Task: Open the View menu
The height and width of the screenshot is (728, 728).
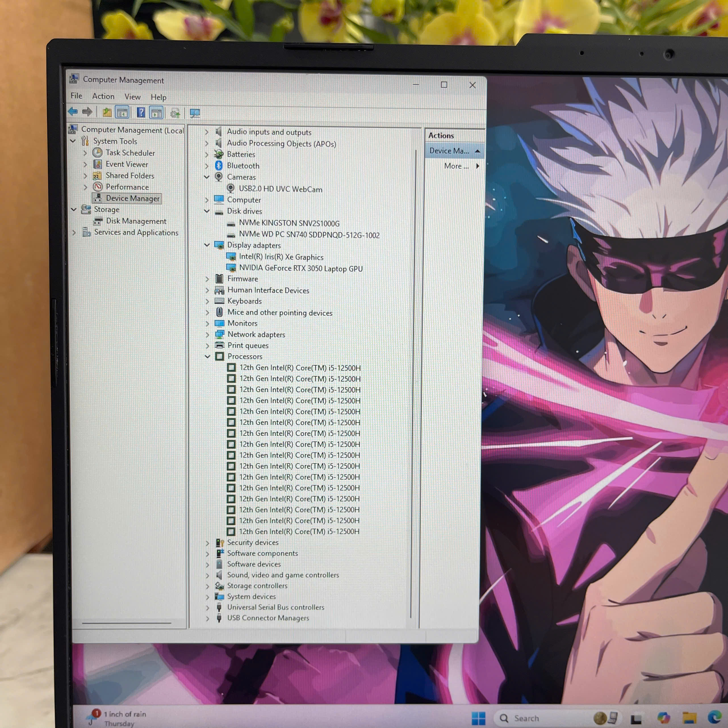Action: 132,97
